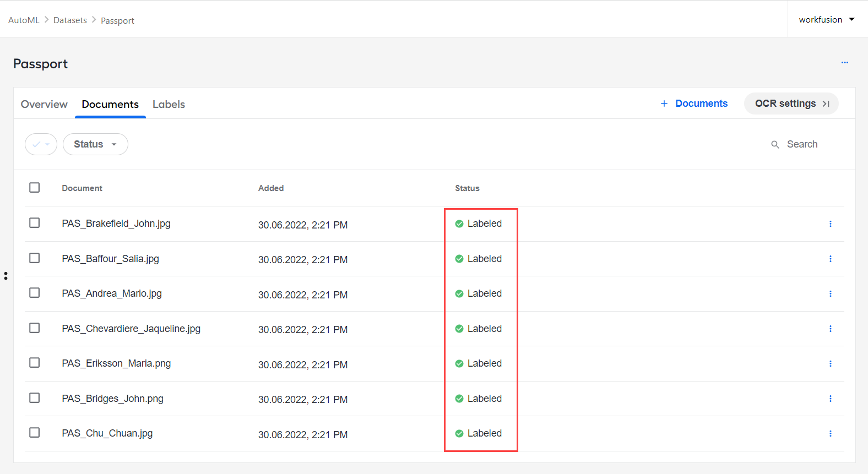Click the plus icon beside Documents

664,103
